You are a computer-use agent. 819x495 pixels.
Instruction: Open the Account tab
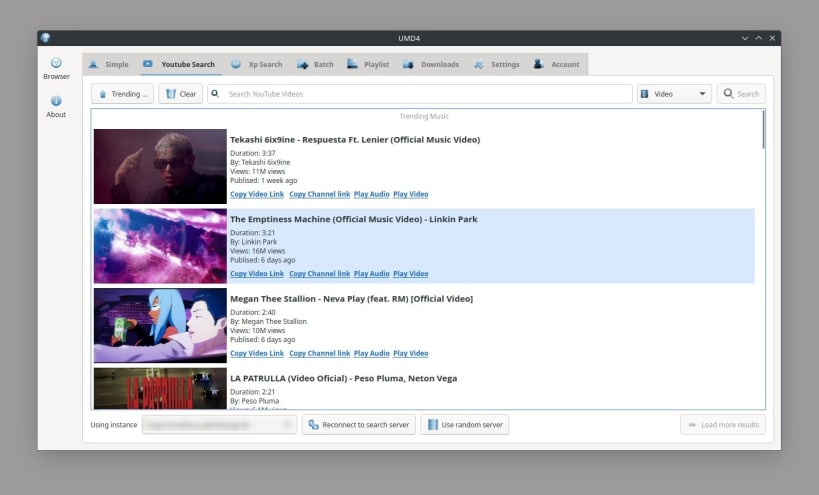coord(557,64)
